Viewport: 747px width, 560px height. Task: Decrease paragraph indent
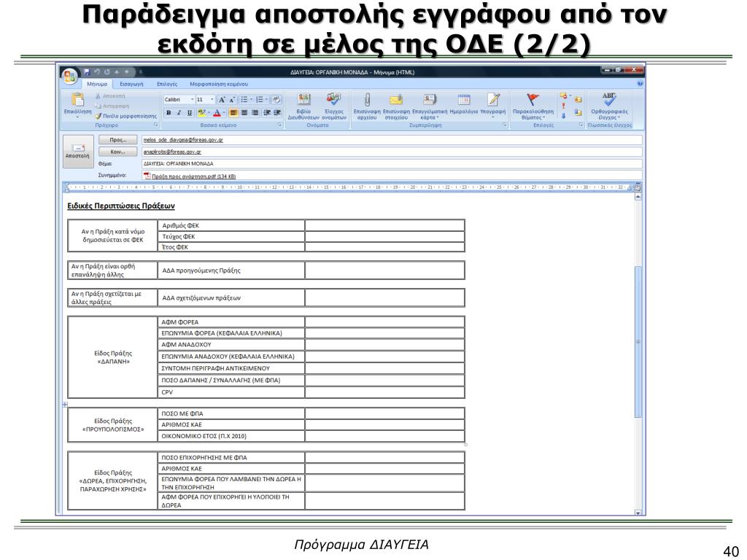pos(266,112)
